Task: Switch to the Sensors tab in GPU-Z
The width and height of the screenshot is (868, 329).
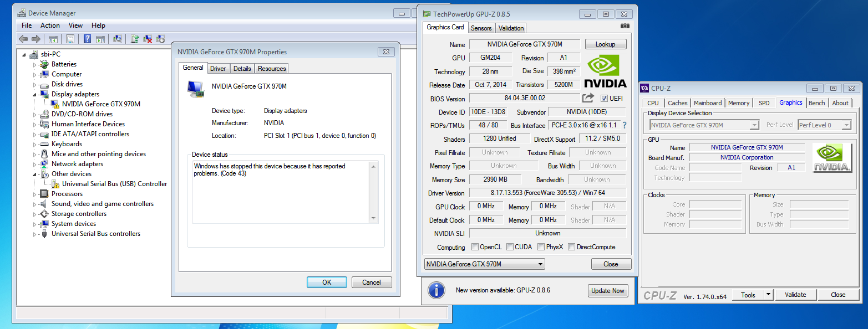Action: click(x=481, y=28)
